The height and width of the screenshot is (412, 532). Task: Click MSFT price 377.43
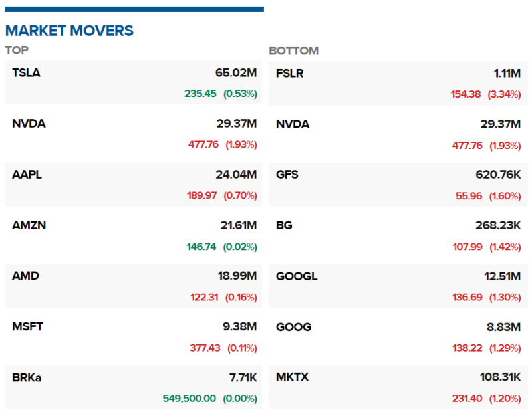(x=205, y=348)
